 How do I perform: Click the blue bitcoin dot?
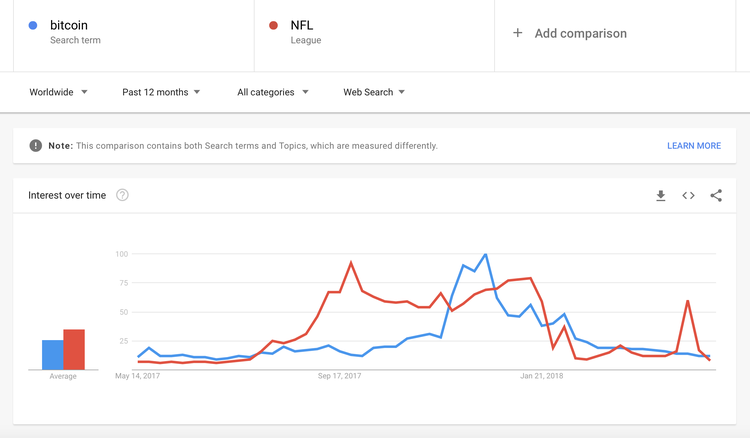(x=33, y=26)
